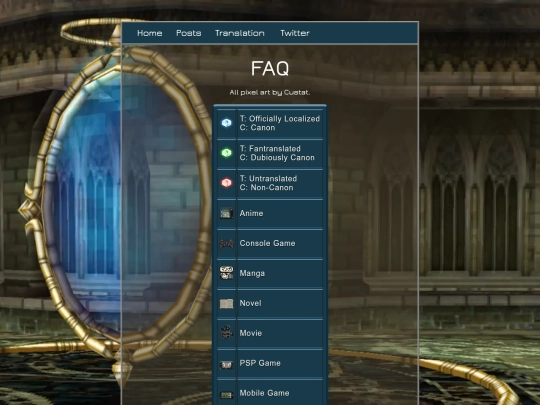Select the Manga panel icon

click(x=226, y=273)
